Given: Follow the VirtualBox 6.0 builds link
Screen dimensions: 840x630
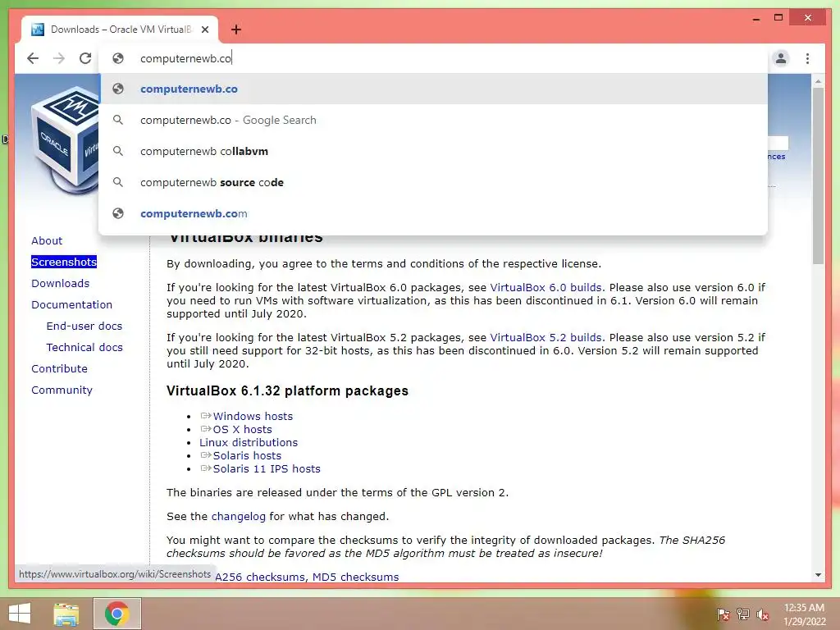Looking at the screenshot, I should 546,288.
